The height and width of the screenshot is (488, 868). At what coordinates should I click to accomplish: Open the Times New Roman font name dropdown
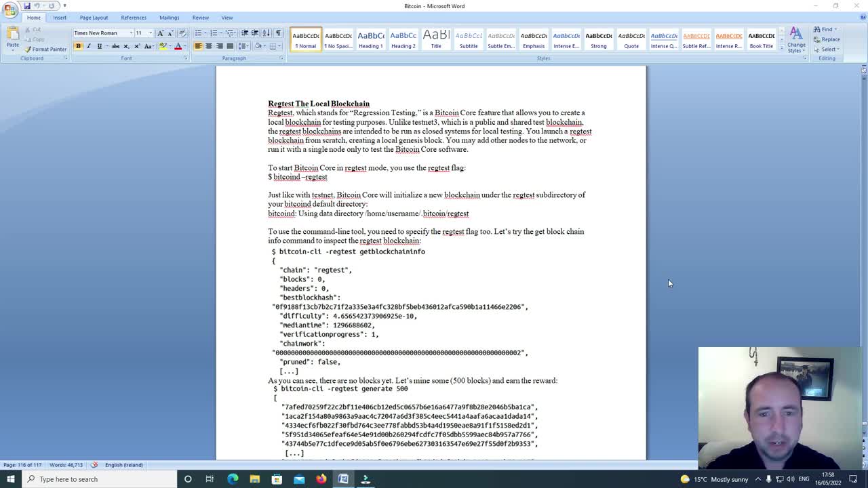click(x=130, y=33)
